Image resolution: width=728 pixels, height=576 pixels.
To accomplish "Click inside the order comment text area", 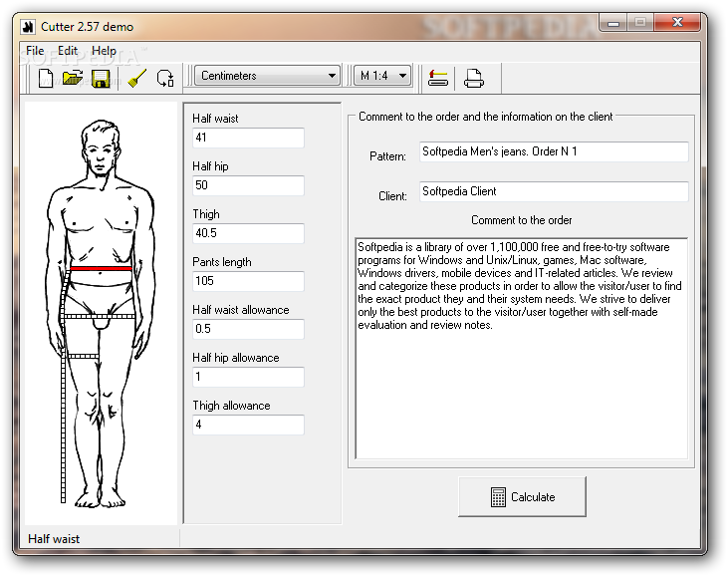I will pyautogui.click(x=522, y=349).
